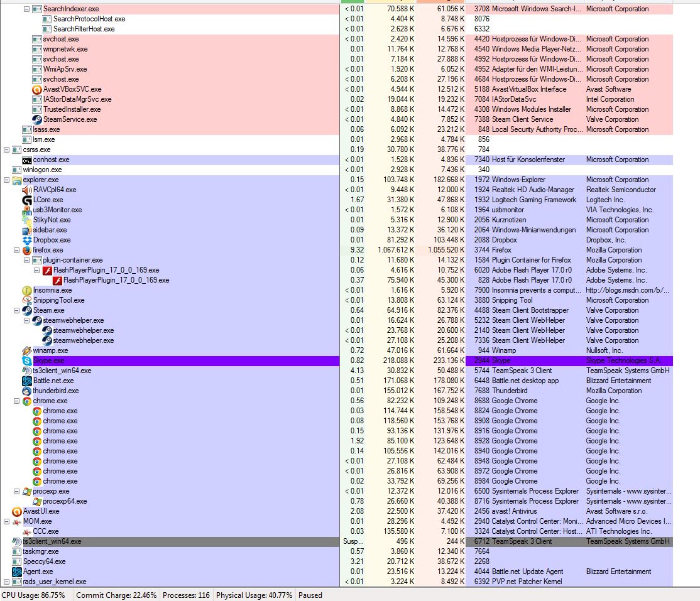Click the SteamService.exe Steam icon

[x=37, y=119]
